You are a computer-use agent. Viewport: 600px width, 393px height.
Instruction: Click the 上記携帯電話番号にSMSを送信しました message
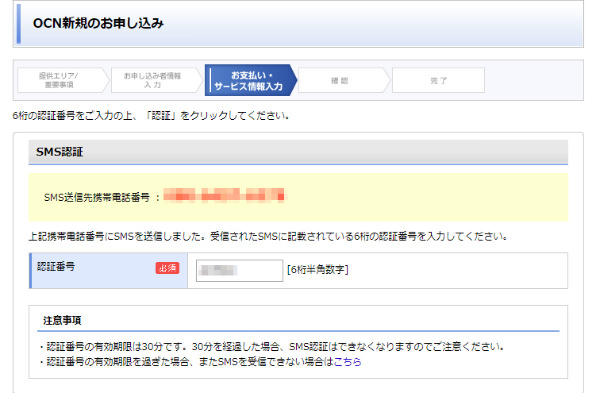(269, 236)
